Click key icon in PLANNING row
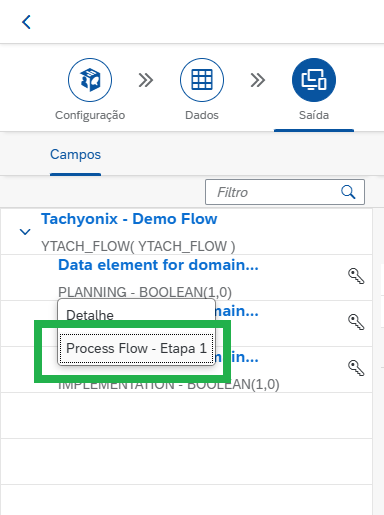The image size is (384, 515). [356, 276]
